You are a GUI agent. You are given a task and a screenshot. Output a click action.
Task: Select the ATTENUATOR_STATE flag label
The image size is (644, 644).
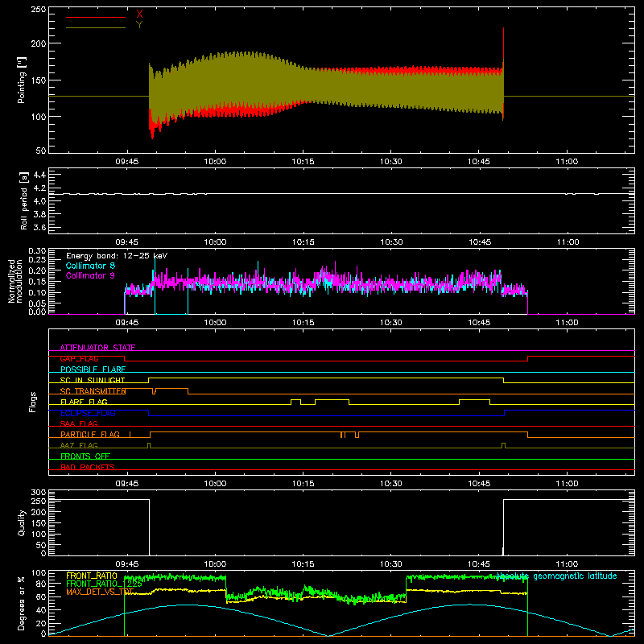tap(97, 348)
